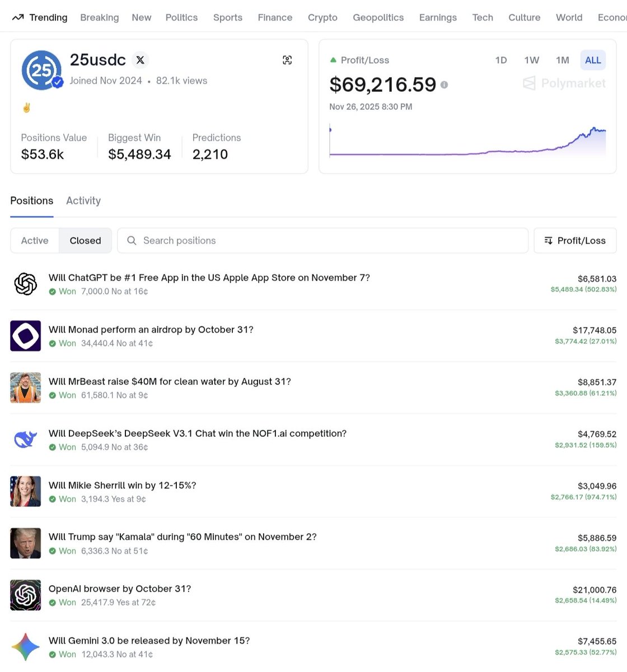Image resolution: width=627 pixels, height=672 pixels.
Task: Open the Monad airdrop by October 31 market
Action: 151,329
